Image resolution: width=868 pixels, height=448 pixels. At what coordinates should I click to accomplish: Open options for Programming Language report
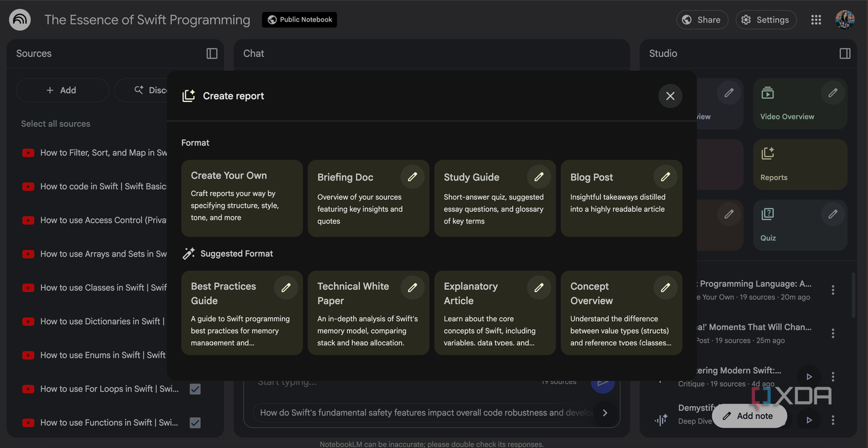833,290
